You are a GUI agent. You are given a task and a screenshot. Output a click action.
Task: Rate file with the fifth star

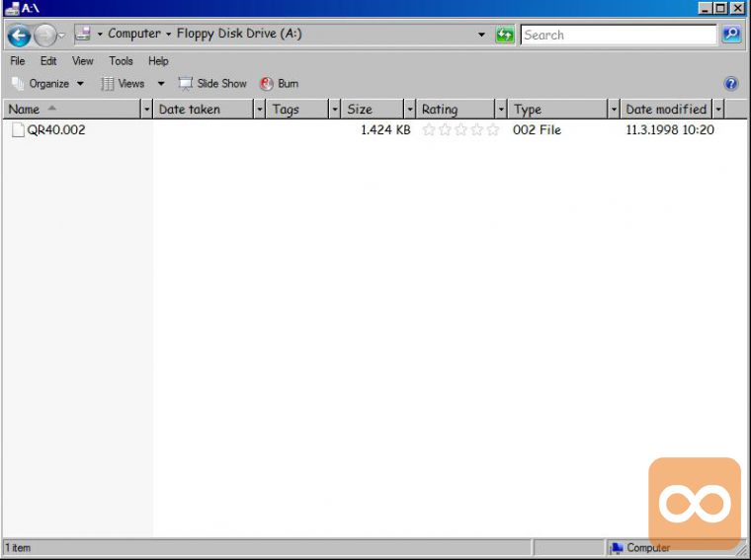[x=493, y=129]
